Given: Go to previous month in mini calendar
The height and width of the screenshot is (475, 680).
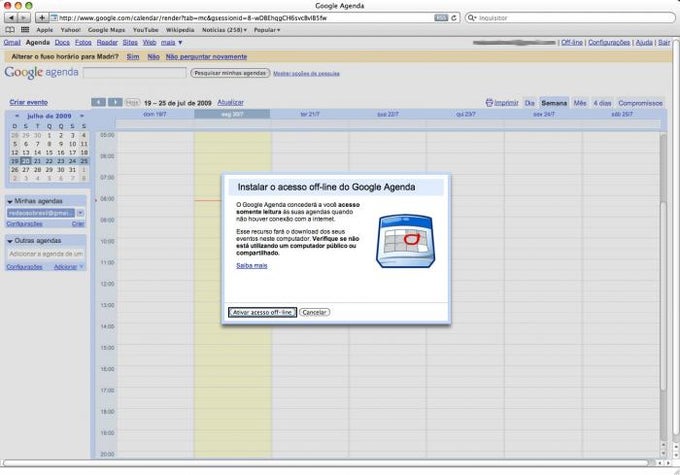Looking at the screenshot, I should [x=17, y=116].
